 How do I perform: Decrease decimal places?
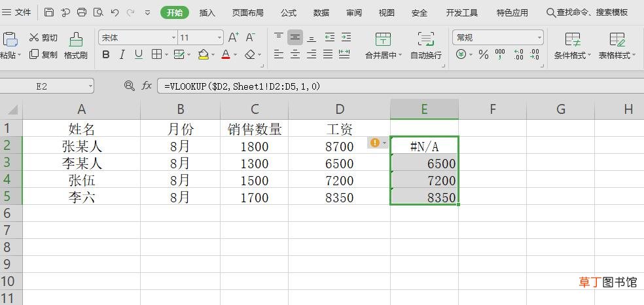click(x=534, y=54)
